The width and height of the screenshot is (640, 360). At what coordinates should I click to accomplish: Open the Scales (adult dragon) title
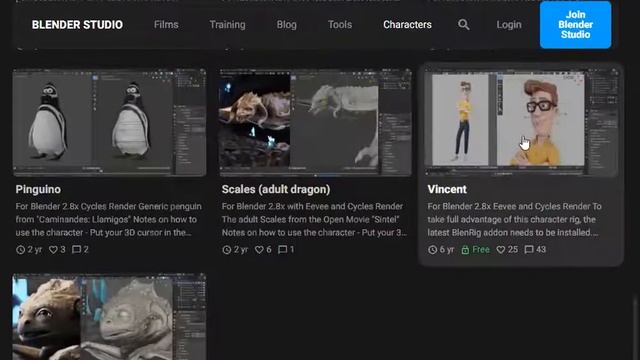[x=276, y=189]
